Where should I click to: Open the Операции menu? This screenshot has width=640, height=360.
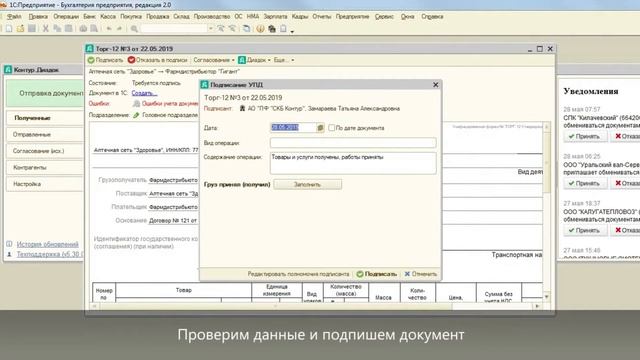click(66, 17)
